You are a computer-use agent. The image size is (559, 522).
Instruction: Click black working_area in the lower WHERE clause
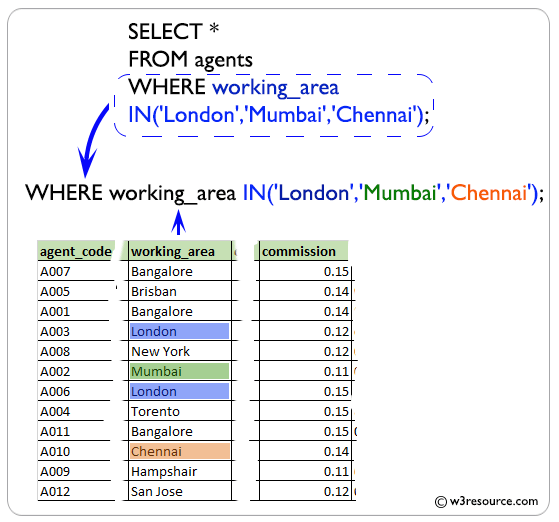[x=173, y=194]
